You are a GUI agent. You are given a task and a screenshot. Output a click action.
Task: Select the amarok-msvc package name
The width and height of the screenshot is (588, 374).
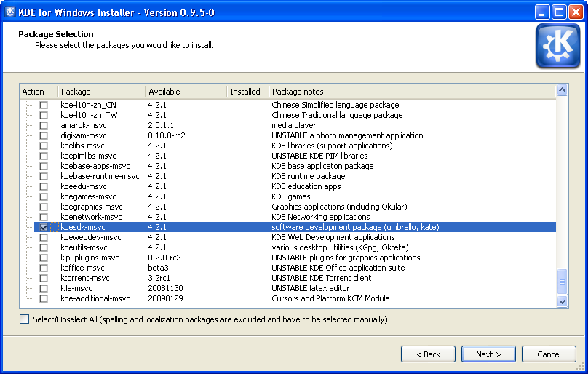84,125
